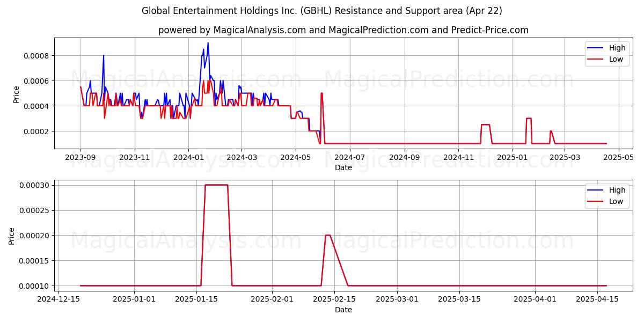
Task: Click the 2023-11 tick label on top chart
Action: (x=134, y=157)
